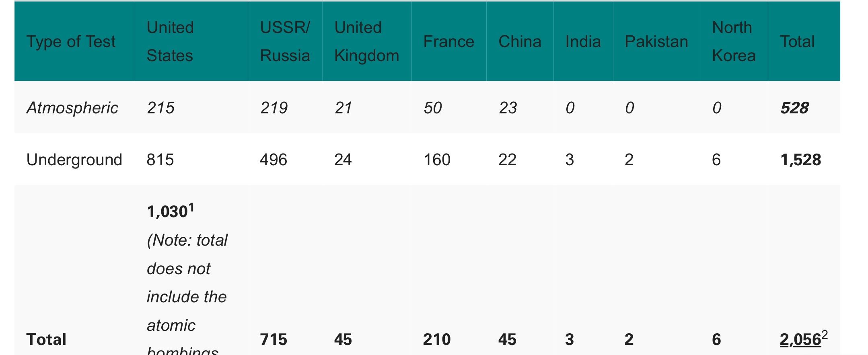Image resolution: width=868 pixels, height=355 pixels.
Task: Select the 219 atmospheric USSR/Russia cell
Action: [274, 108]
